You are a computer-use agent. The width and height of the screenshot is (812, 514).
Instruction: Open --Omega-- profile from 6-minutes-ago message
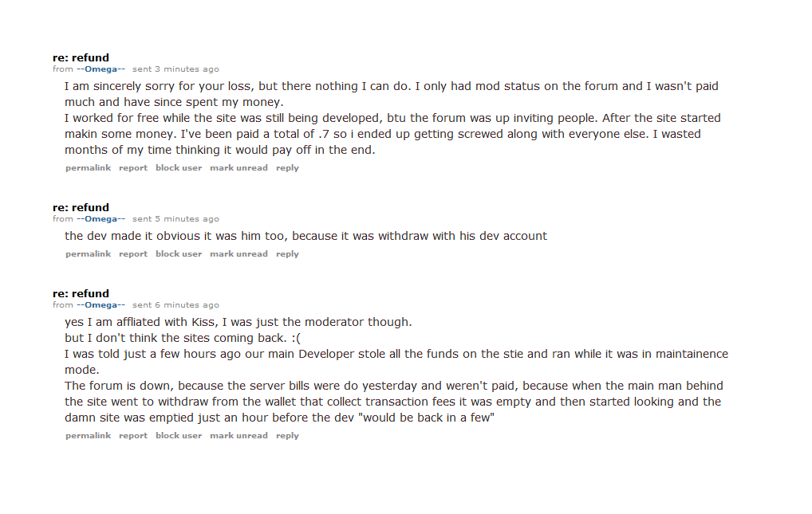pyautogui.click(x=101, y=305)
